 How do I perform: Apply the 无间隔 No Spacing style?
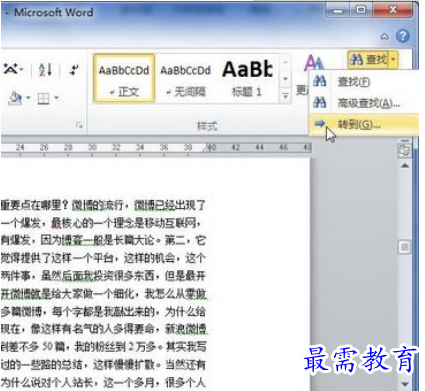point(186,78)
